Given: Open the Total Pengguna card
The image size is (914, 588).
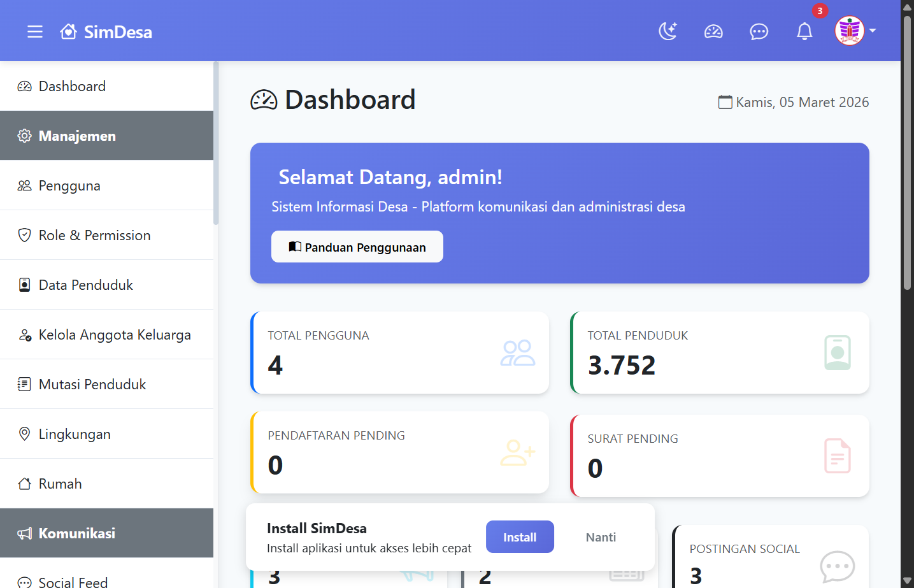Looking at the screenshot, I should click(x=400, y=352).
